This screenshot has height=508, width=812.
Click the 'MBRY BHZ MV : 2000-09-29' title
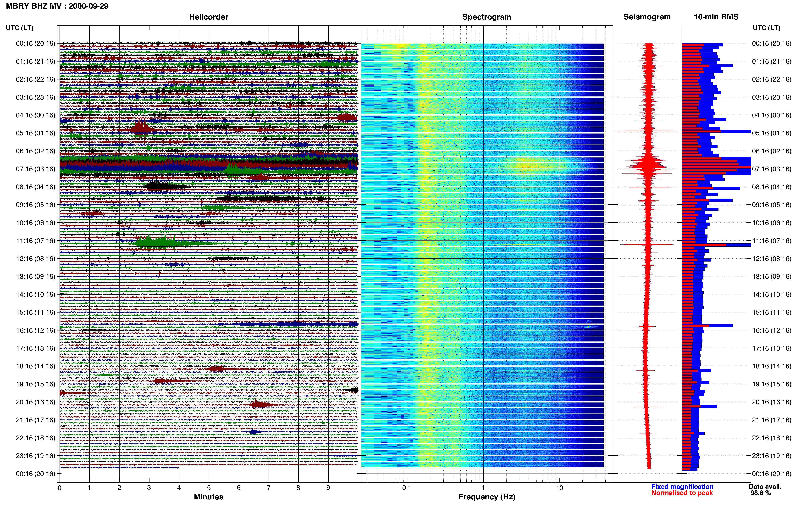(57, 6)
